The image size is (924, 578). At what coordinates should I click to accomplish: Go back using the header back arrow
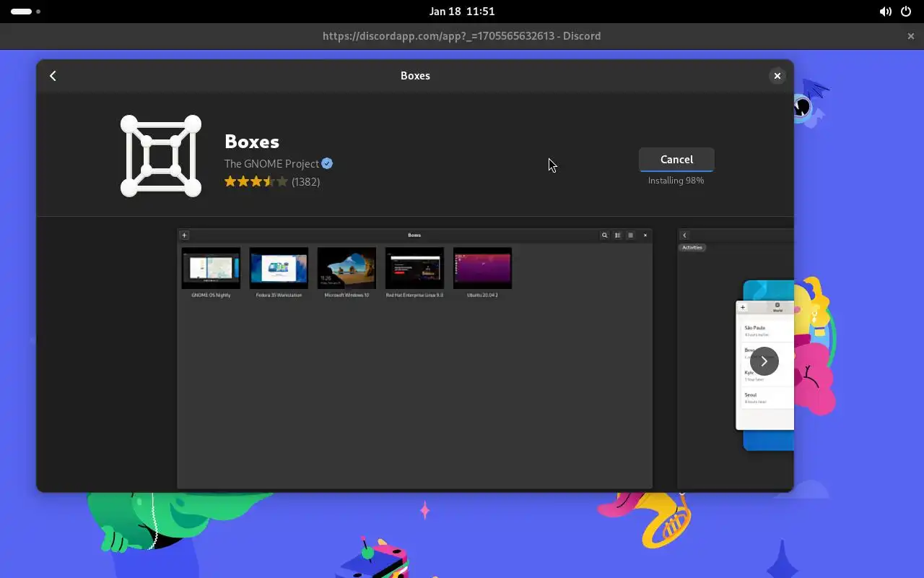point(53,76)
